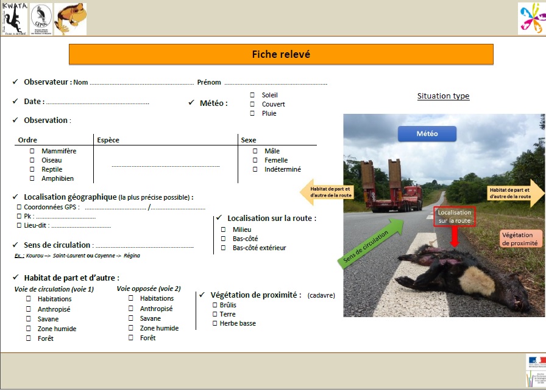Image resolution: width=546 pixels, height=392 pixels.
Task: Check the Oiseau order box
Action: click(x=32, y=160)
